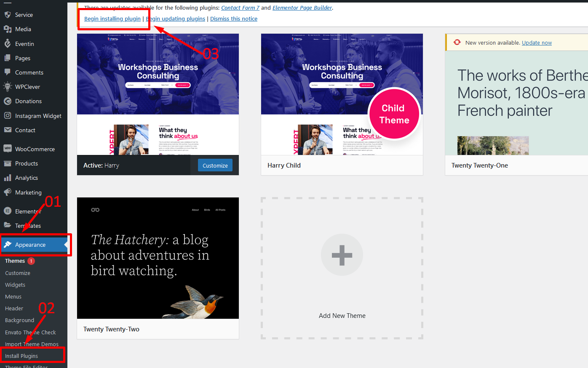Click the Templates folder icon
Image resolution: width=588 pixels, height=368 pixels.
(8, 225)
